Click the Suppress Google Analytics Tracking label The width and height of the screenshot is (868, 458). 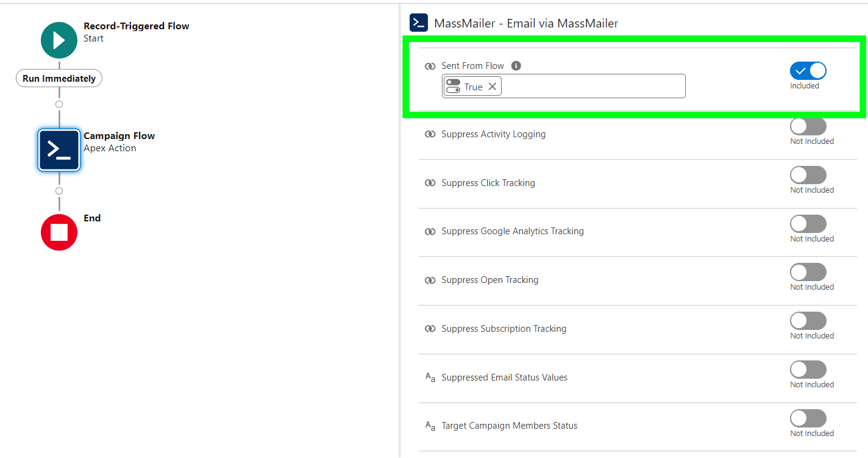[513, 231]
